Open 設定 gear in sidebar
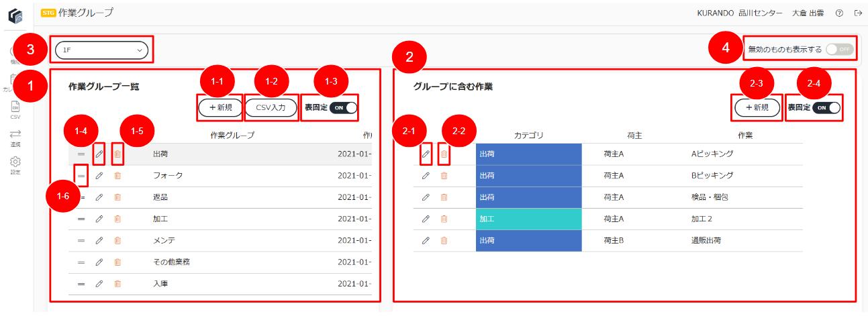The height and width of the screenshot is (316, 868). coord(15,165)
